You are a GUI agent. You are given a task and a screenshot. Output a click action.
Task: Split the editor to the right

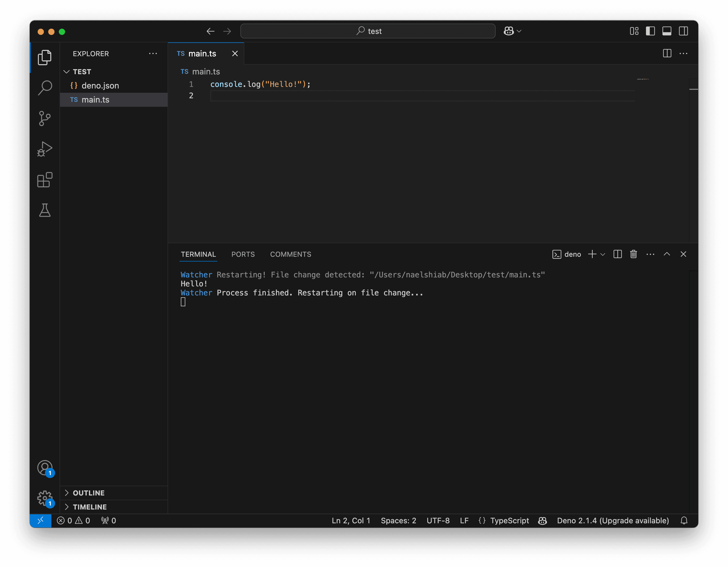667,53
